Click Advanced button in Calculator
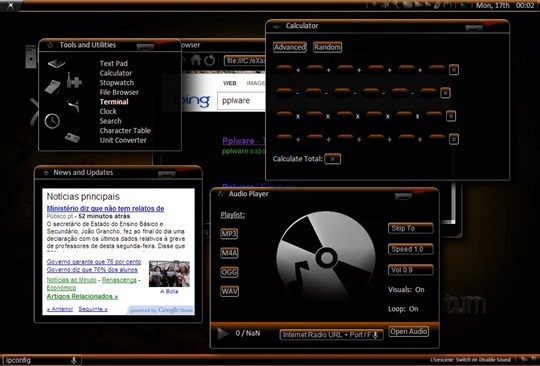Viewport: 540px width, 366px height. [290, 47]
